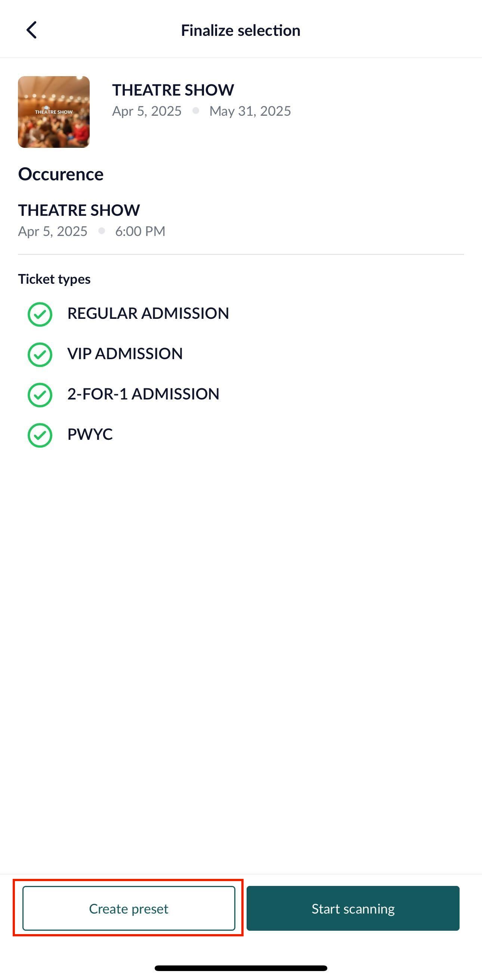Tap the Occurence section heading

point(61,174)
